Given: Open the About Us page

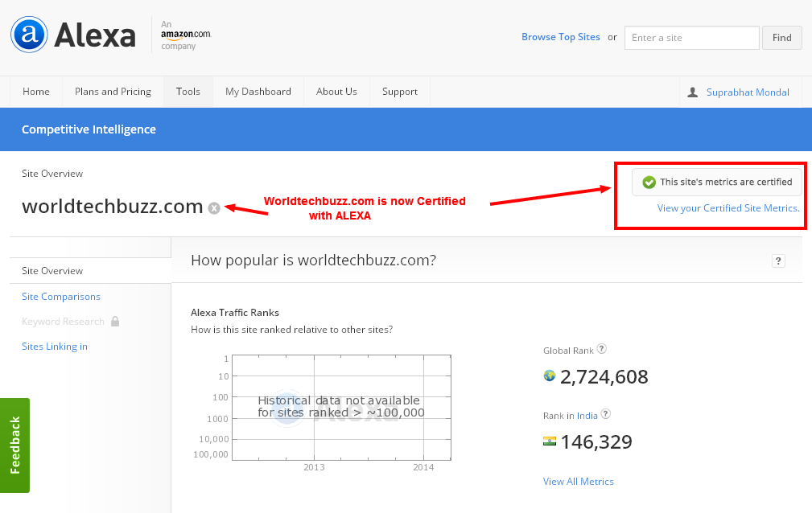Looking at the screenshot, I should click(336, 92).
